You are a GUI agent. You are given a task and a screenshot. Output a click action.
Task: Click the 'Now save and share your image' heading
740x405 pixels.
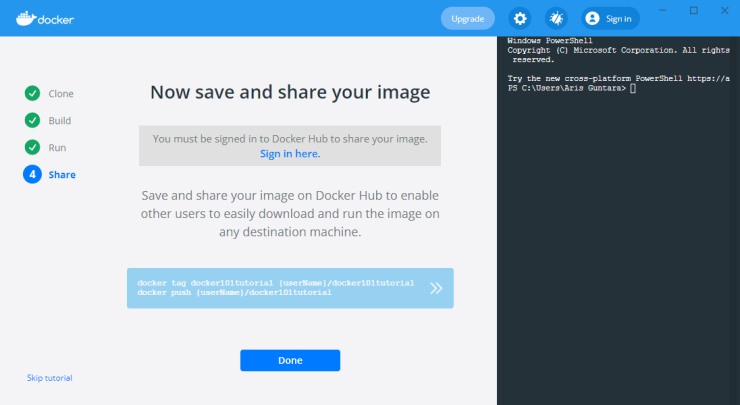(x=290, y=92)
